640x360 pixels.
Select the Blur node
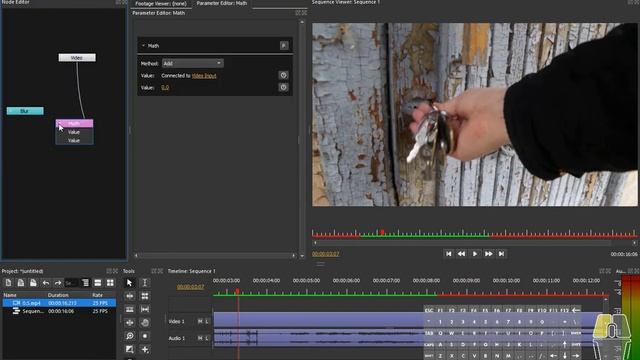click(25, 111)
